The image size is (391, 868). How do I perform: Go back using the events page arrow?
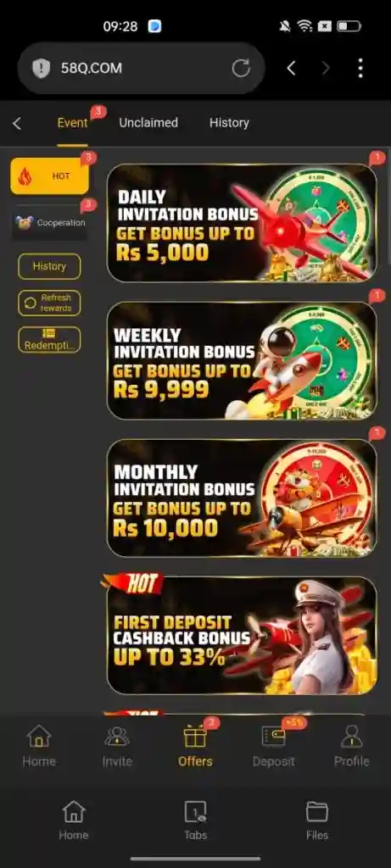tap(17, 123)
